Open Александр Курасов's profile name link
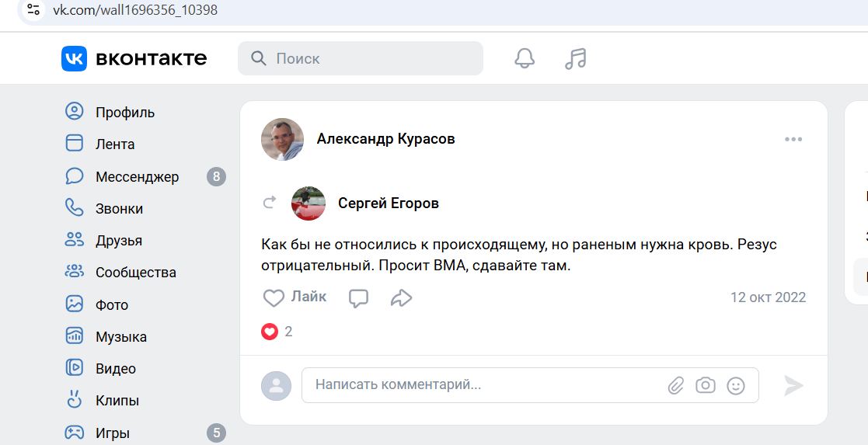 (x=385, y=139)
